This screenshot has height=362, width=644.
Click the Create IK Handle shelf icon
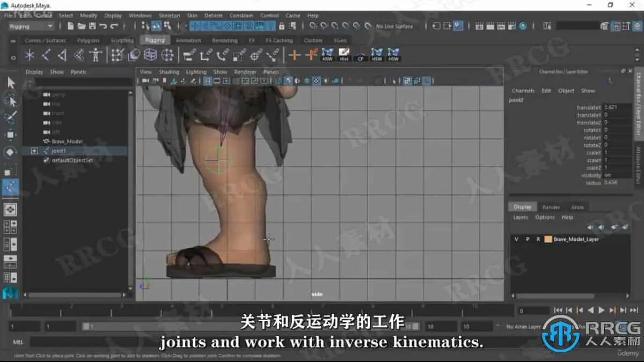point(63,55)
